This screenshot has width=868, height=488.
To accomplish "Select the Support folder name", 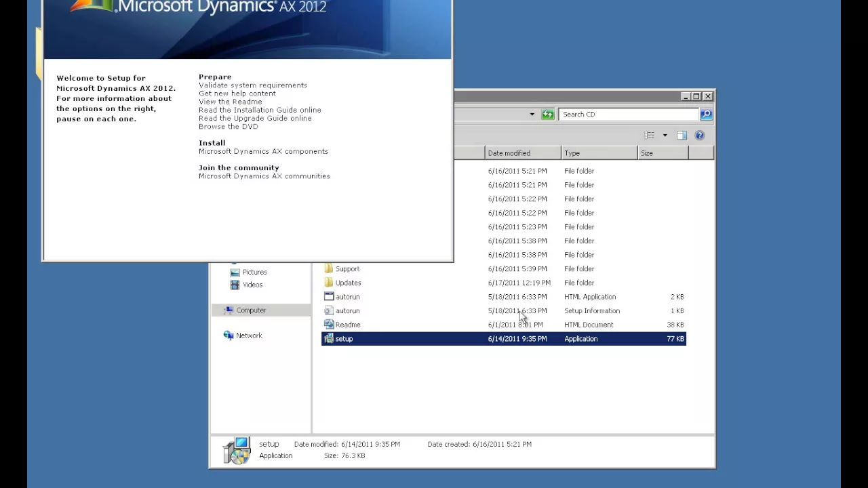I will pos(347,269).
